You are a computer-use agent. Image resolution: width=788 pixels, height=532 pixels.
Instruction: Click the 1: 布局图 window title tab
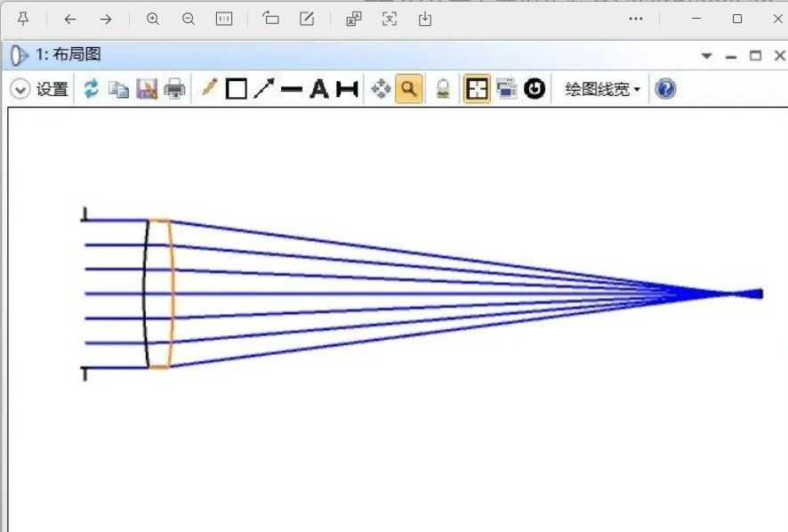coord(68,55)
